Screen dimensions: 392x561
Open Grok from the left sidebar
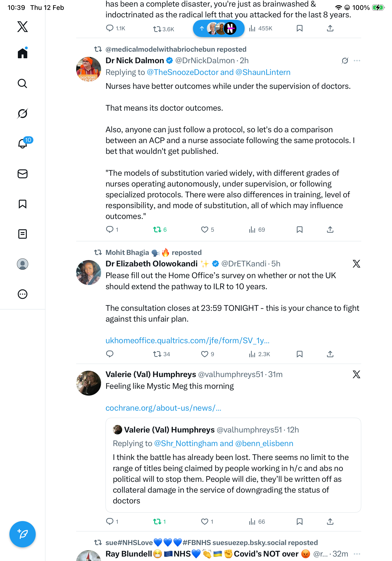point(23,113)
